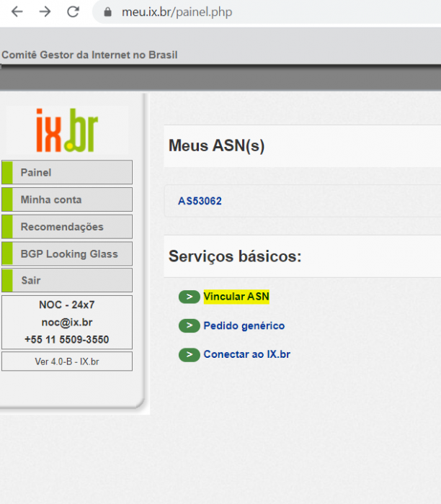Click green arrow icon beside Conectar ao IX.br
441x504 pixels.
coord(190,354)
